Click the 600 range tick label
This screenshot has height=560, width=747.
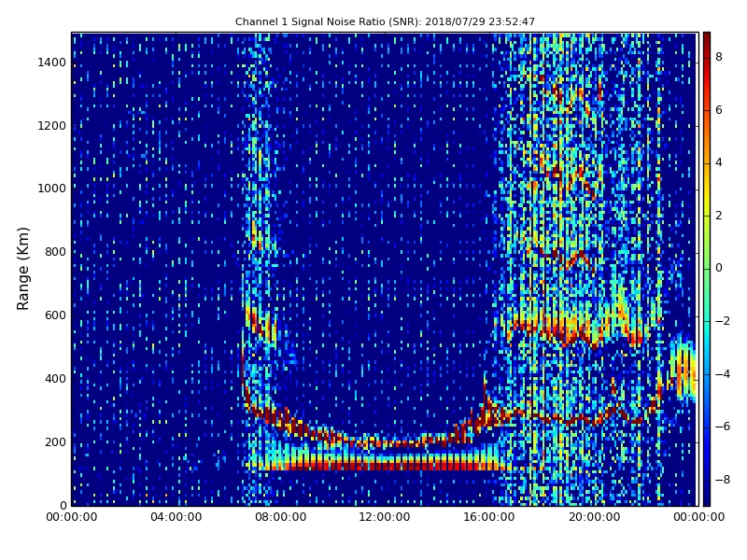click(55, 315)
